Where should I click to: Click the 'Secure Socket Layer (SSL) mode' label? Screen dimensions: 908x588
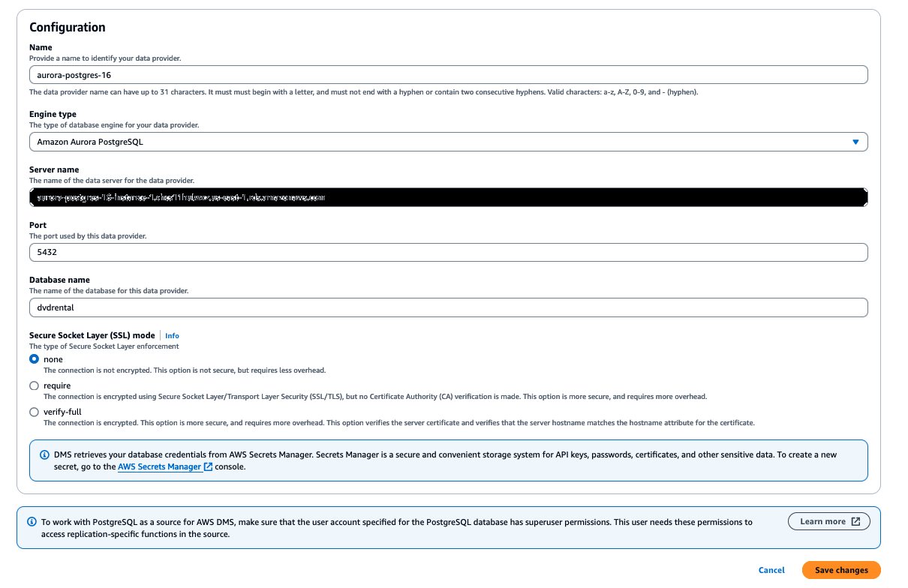(92, 335)
